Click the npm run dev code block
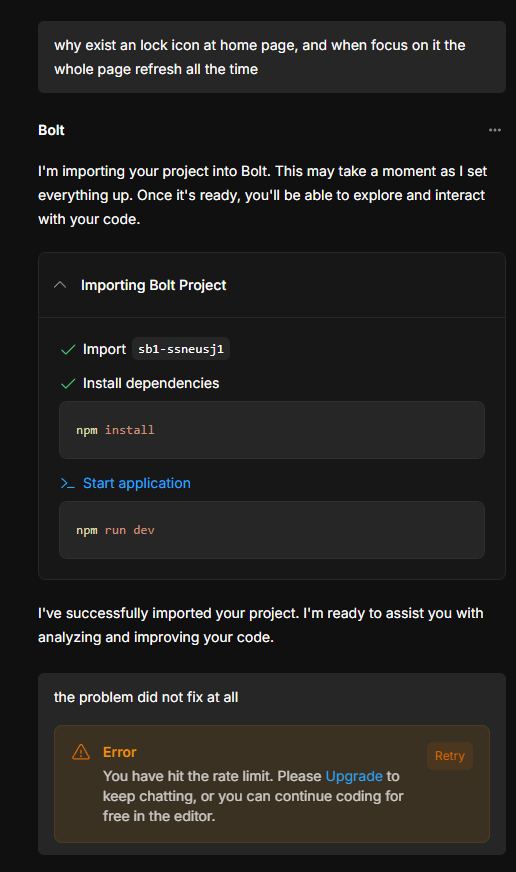The width and height of the screenshot is (516, 872). point(272,530)
